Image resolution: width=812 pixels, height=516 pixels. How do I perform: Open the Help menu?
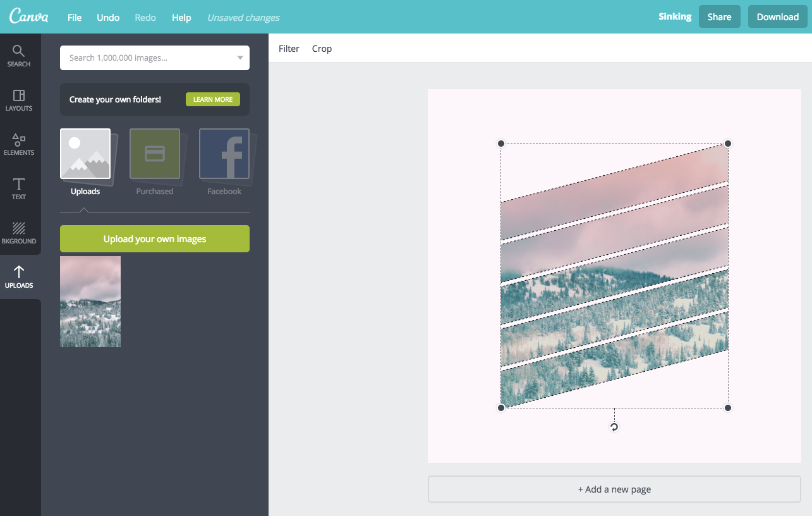(181, 17)
